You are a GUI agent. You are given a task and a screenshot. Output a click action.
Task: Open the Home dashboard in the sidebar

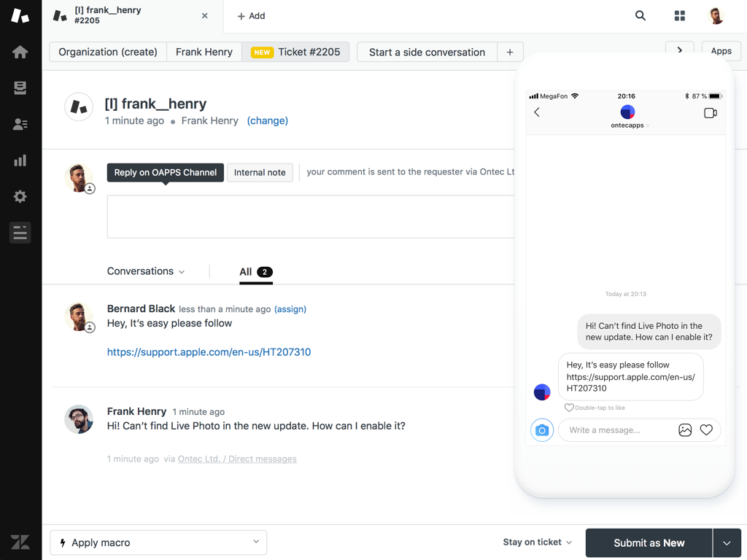point(20,51)
